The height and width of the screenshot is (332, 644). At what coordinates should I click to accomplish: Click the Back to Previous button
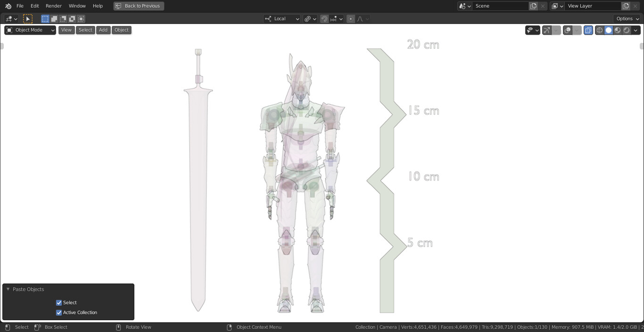(x=139, y=6)
